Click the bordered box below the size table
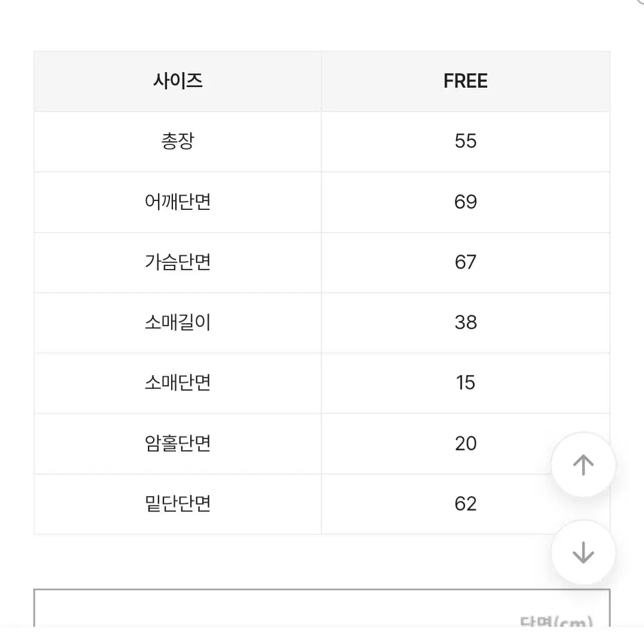The height and width of the screenshot is (644, 644). click(x=322, y=608)
